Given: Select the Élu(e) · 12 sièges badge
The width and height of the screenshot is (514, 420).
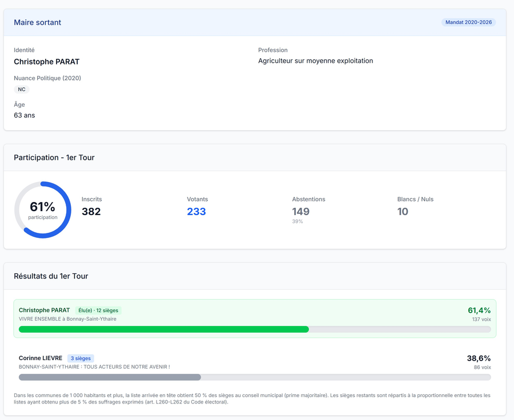Looking at the screenshot, I should (x=98, y=310).
